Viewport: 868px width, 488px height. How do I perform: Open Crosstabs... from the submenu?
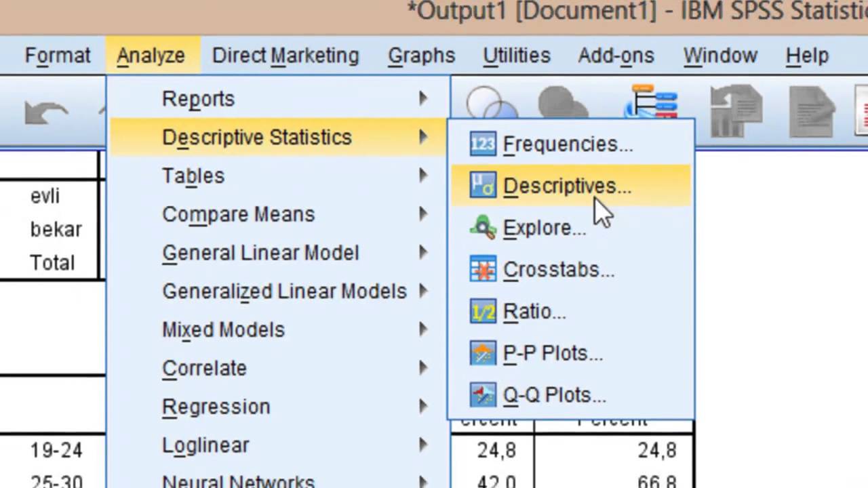[571, 269]
